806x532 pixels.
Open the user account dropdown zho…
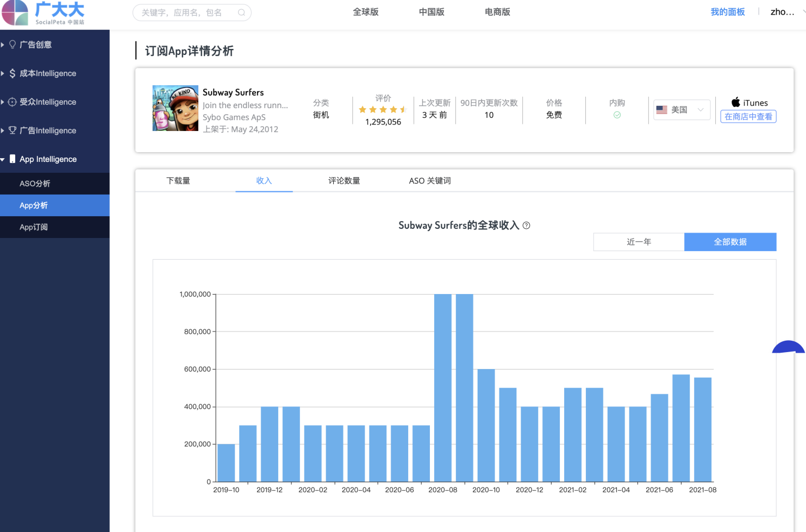click(x=788, y=12)
